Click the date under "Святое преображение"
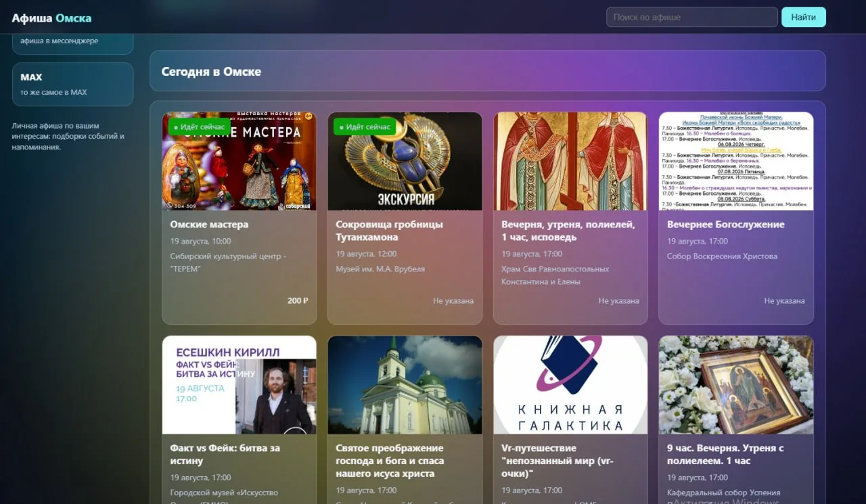 point(366,490)
